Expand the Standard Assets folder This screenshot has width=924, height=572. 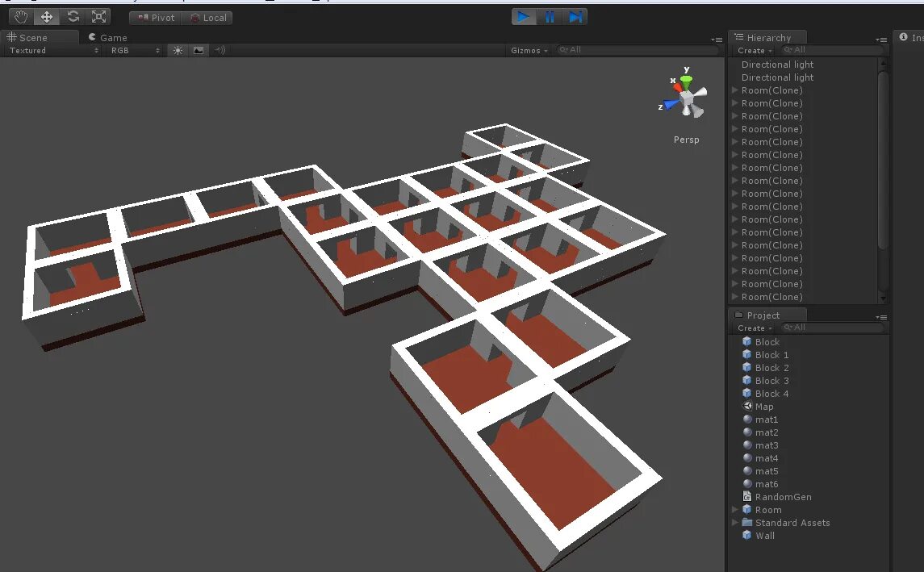point(735,523)
